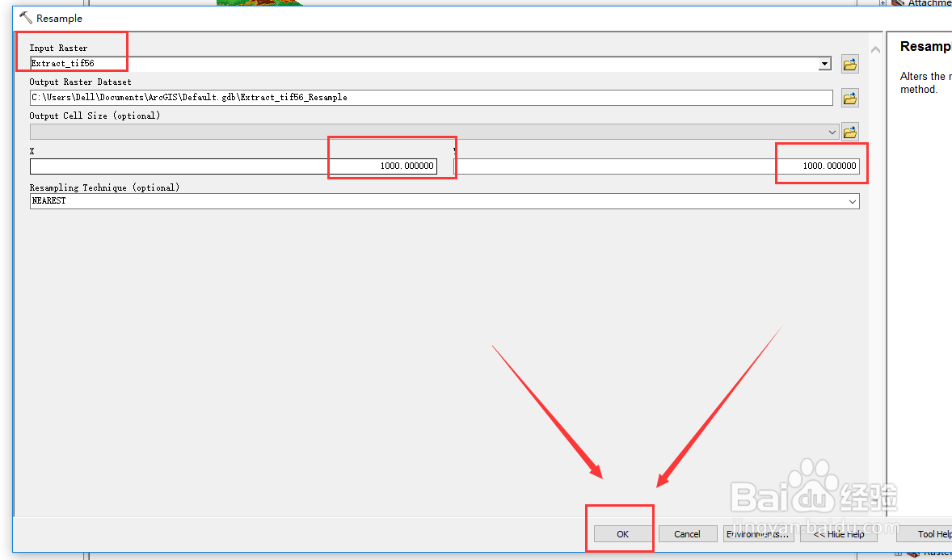
Task: Hide Help panel button
Action: (839, 534)
